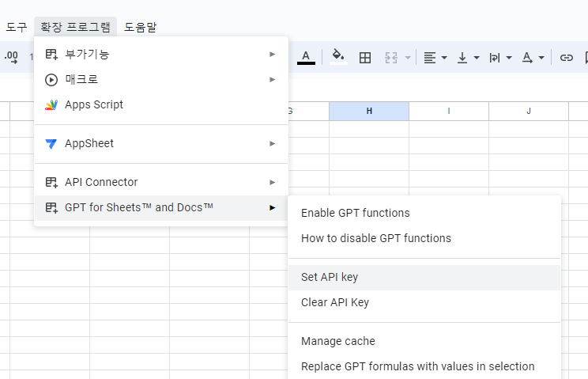Select column J header
Screen dimensions: 588x379
pos(529,111)
